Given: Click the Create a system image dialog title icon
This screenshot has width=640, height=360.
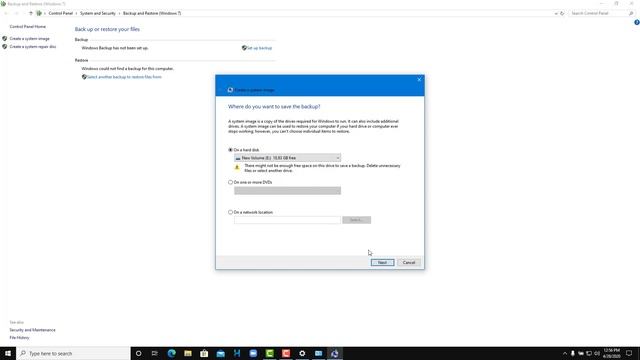Looking at the screenshot, I should point(230,90).
